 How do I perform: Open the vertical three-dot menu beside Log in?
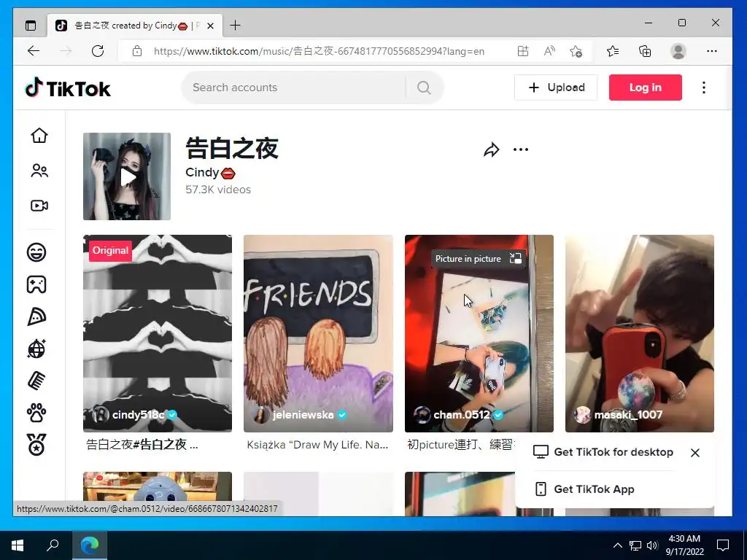[704, 87]
